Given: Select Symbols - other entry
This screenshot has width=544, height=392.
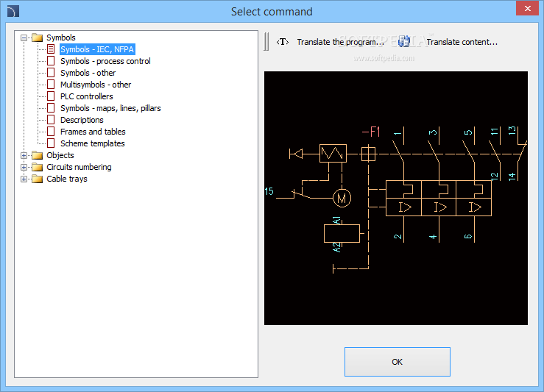Looking at the screenshot, I should [x=88, y=73].
